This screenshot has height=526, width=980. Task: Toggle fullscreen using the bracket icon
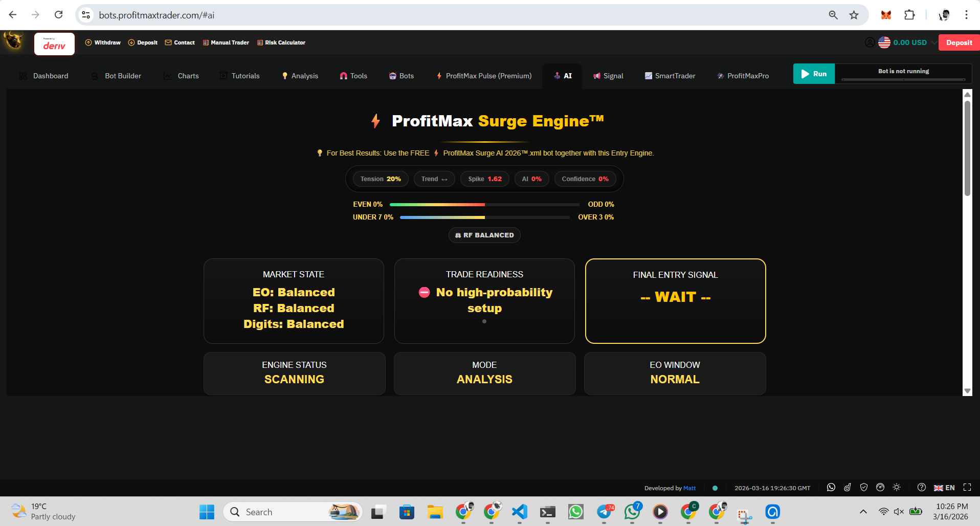[967, 488]
